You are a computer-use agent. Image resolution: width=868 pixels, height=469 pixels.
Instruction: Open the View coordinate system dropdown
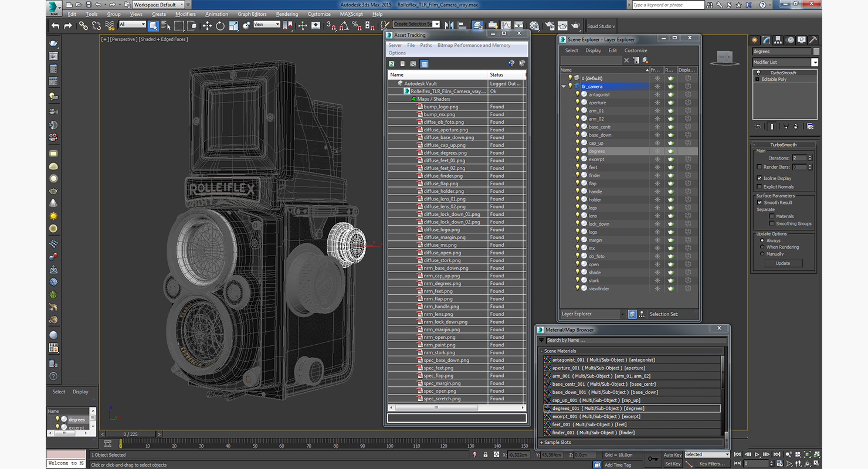coord(266,25)
